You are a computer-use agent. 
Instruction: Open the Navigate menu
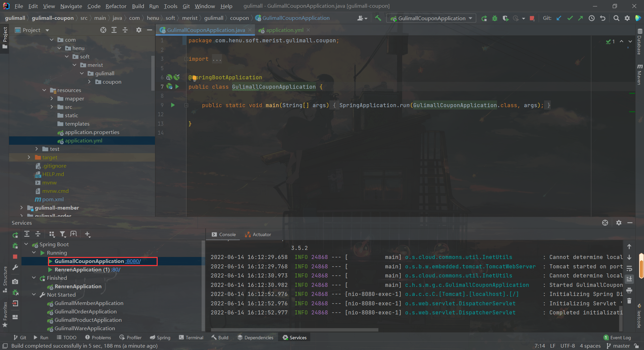(x=71, y=6)
